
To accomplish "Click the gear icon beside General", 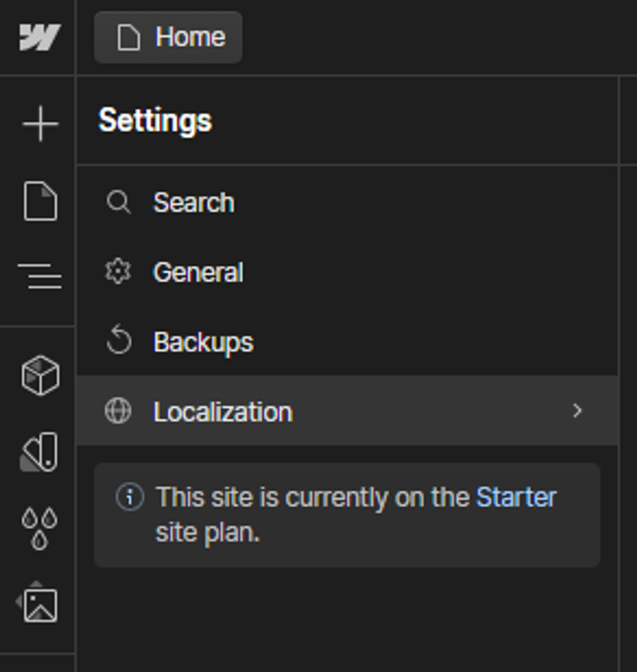I will (118, 272).
